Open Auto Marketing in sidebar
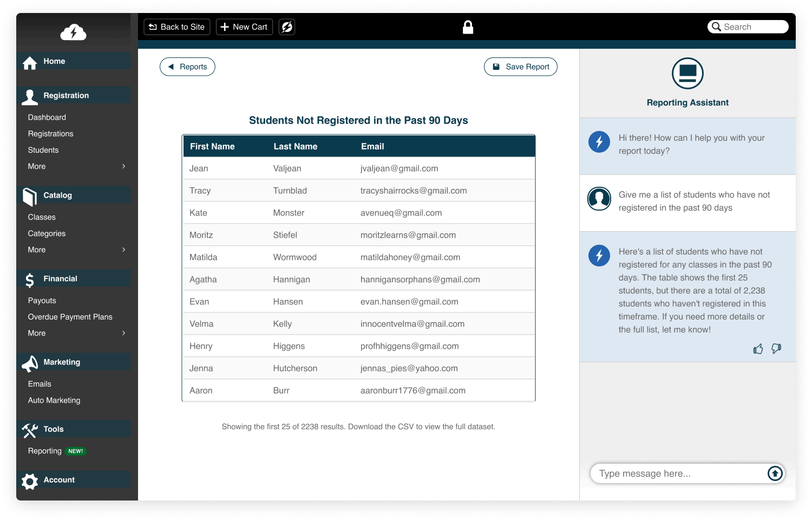This screenshot has width=812, height=520. [54, 400]
